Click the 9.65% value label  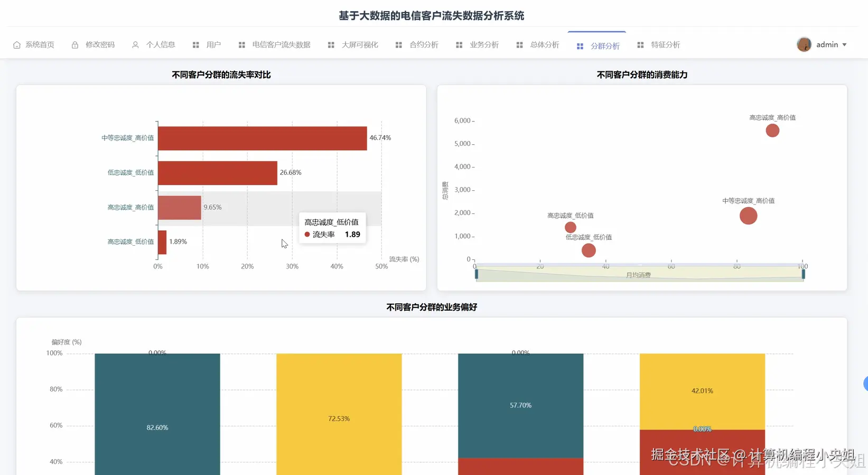(212, 207)
